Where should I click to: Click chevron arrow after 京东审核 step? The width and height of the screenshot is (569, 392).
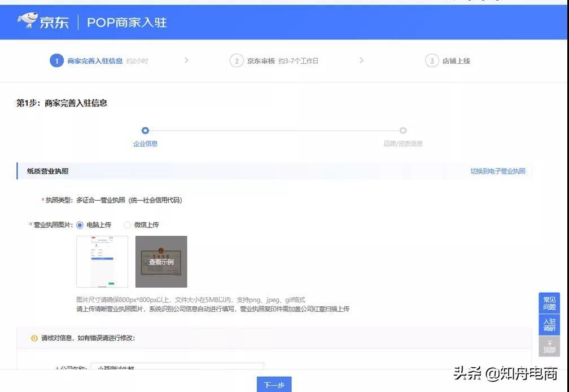pos(361,60)
